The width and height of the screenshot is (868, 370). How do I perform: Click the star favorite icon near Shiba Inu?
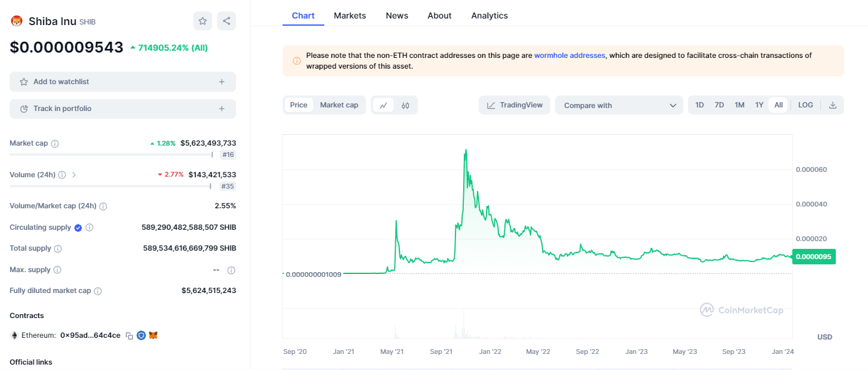(203, 21)
